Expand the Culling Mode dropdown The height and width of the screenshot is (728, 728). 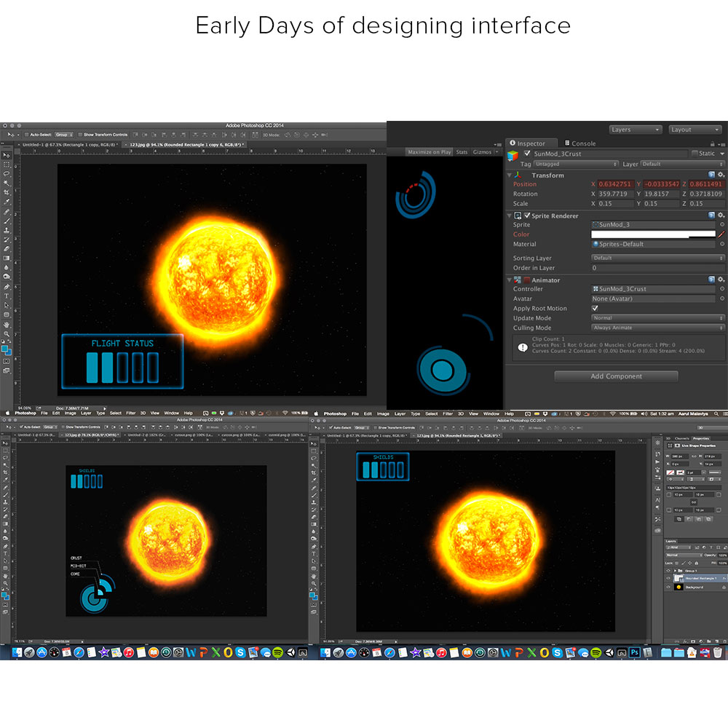(x=658, y=328)
